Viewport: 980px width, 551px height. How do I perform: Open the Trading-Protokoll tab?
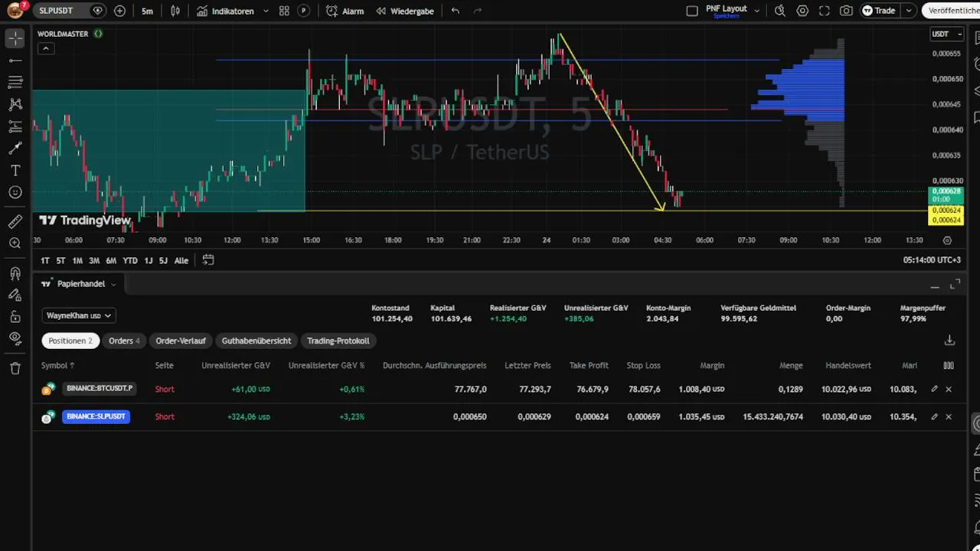tap(338, 341)
